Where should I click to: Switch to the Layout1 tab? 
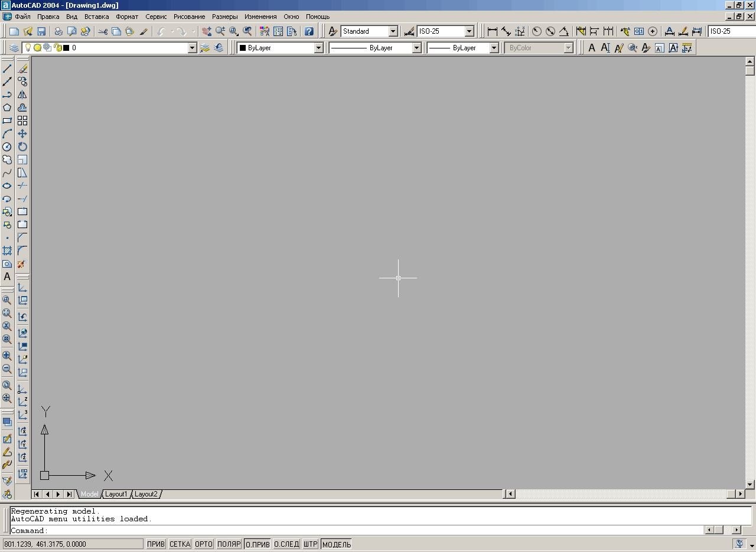(x=116, y=494)
